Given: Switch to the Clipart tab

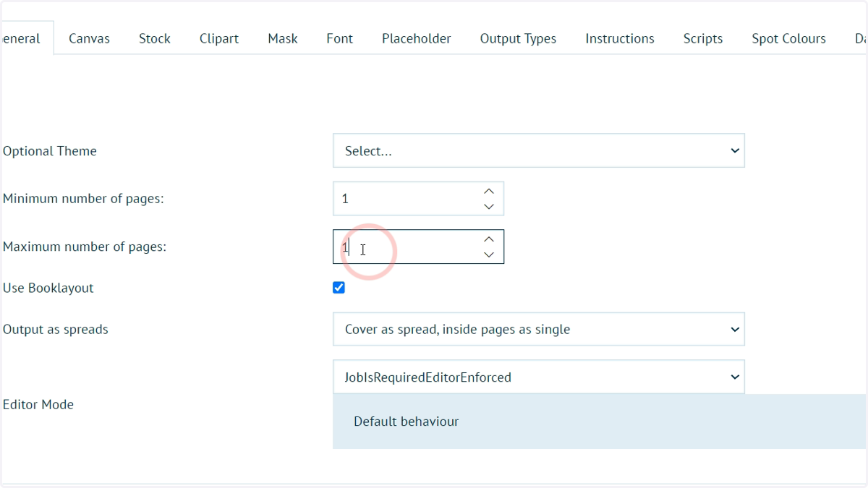Looking at the screenshot, I should tap(219, 38).
